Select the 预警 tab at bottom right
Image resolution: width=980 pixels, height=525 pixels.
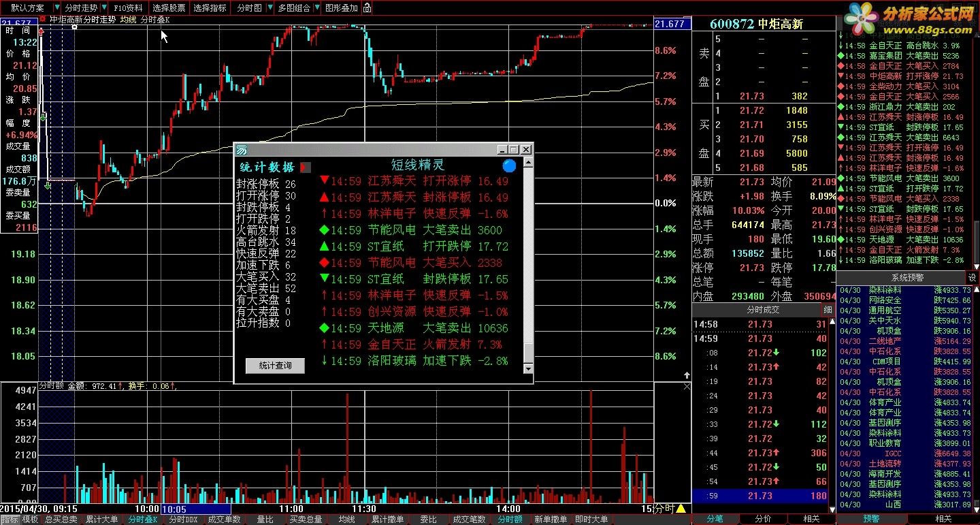[x=872, y=519]
